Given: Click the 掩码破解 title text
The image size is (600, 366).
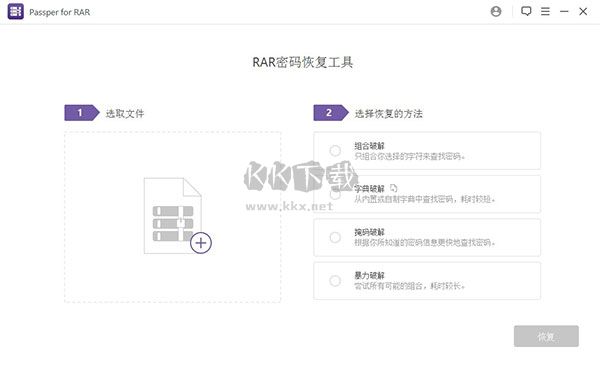Looking at the screenshot, I should (369, 232).
